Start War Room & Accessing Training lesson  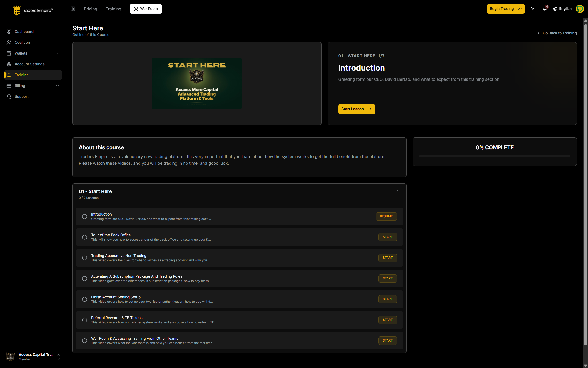point(387,340)
